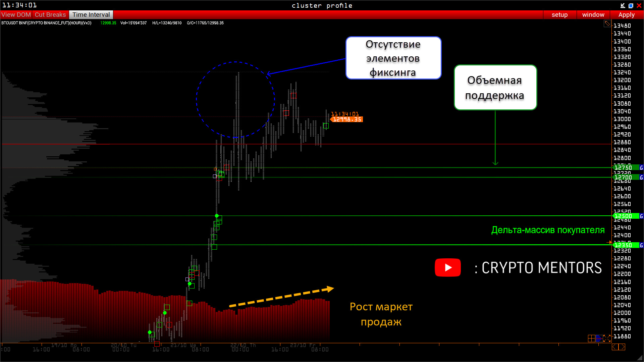Viewport: 644px width, 362px height.
Task: Click the scroll chart right arrow
Action: pos(622,347)
